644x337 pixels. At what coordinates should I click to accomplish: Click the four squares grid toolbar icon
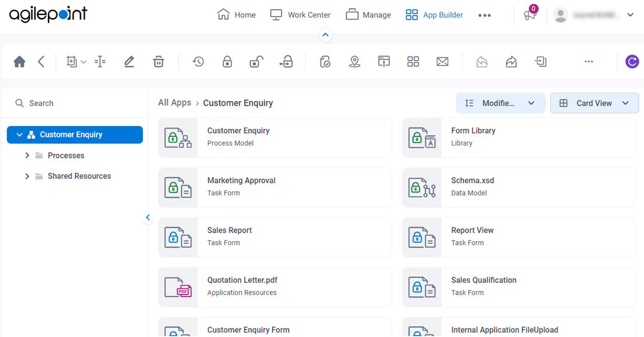(x=413, y=62)
